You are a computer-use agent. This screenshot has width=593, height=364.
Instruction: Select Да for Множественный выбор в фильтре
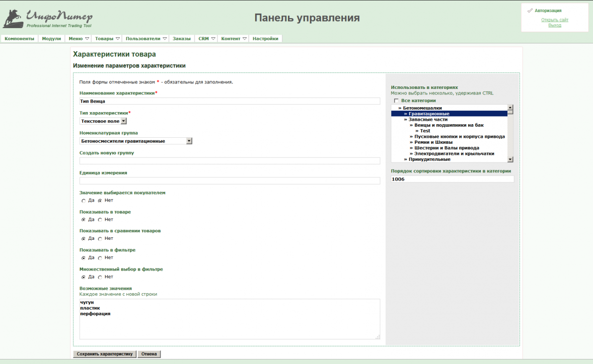tap(84, 277)
